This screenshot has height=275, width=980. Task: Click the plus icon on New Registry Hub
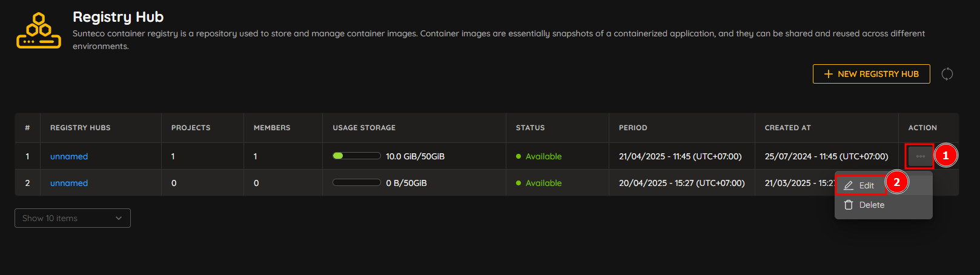829,74
